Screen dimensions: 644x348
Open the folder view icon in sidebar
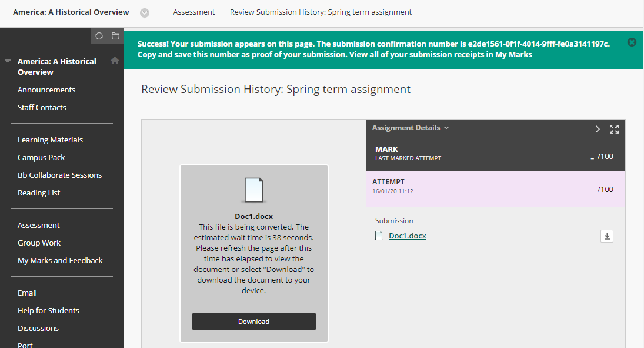pyautogui.click(x=115, y=36)
